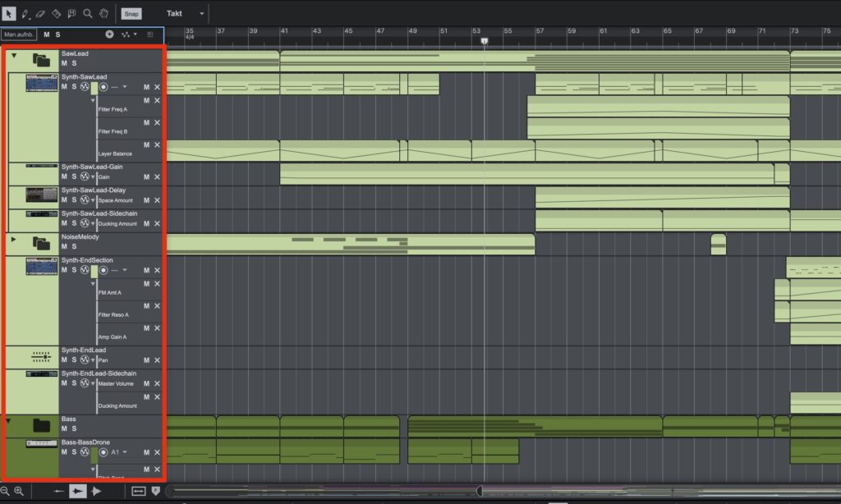Select the FM Amt A lane label

coord(110,293)
